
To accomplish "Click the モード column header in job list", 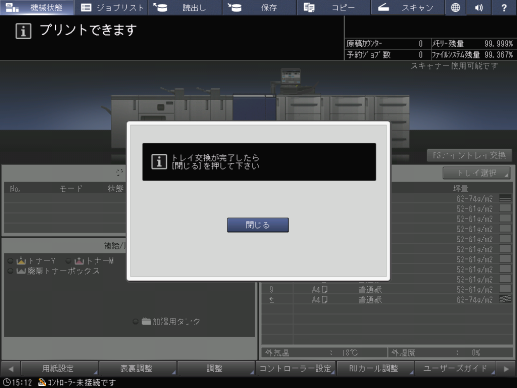I will (x=71, y=189).
